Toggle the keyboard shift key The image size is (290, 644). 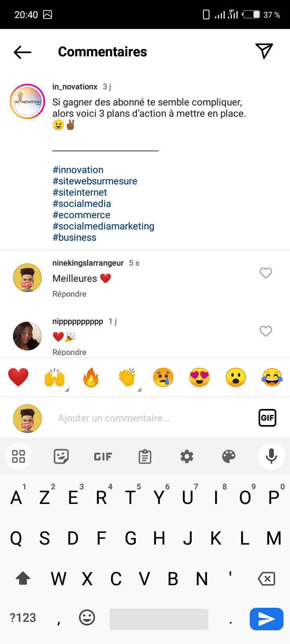tap(23, 579)
